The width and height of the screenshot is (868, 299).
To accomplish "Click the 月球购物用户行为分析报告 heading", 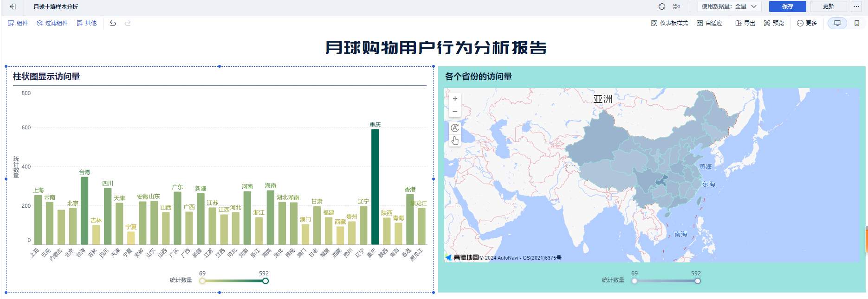I will [x=436, y=47].
